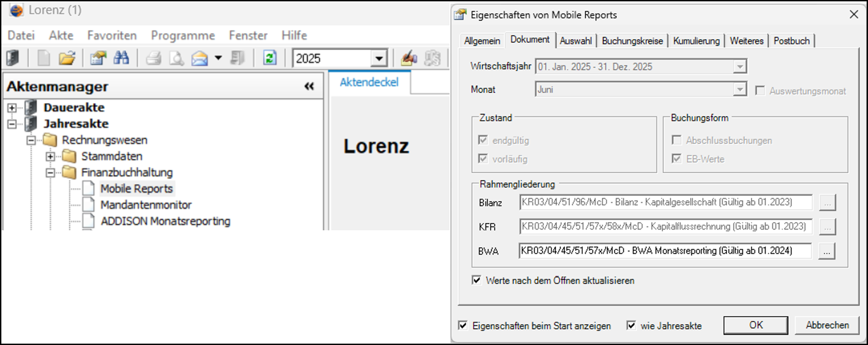Toggle the Auswertungsmonat checkbox
Image resolution: width=868 pixels, height=345 pixels.
tap(760, 91)
